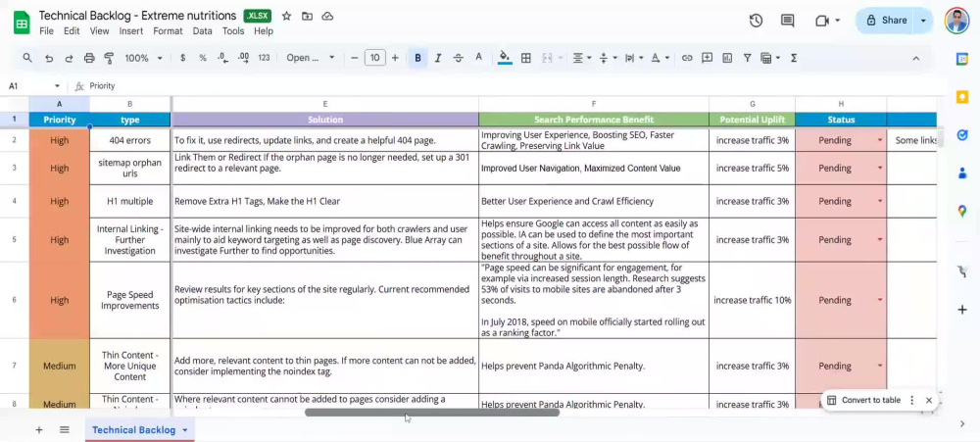Open the comments panel icon
The width and height of the screenshot is (980, 442).
788,21
